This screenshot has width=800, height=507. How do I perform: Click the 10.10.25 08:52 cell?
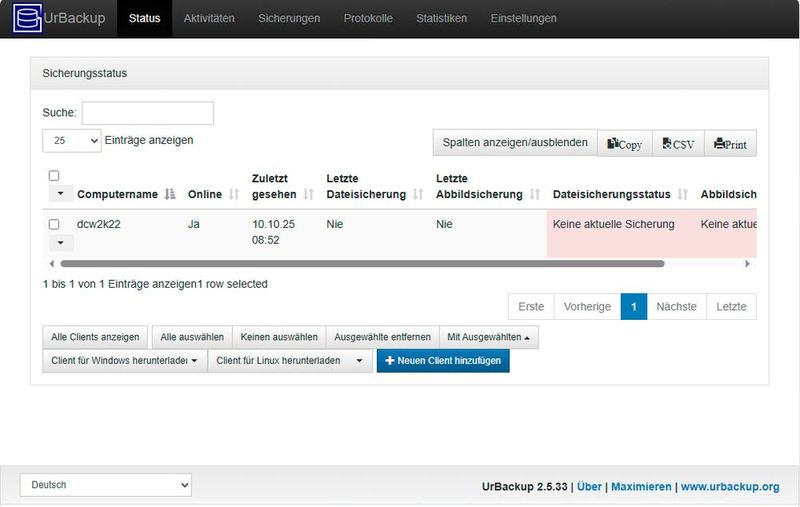[273, 232]
